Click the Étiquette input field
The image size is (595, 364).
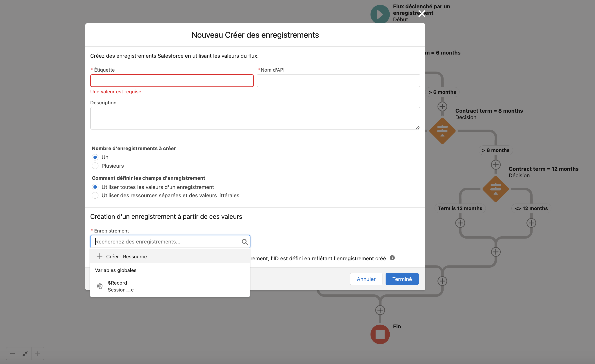[x=172, y=81]
